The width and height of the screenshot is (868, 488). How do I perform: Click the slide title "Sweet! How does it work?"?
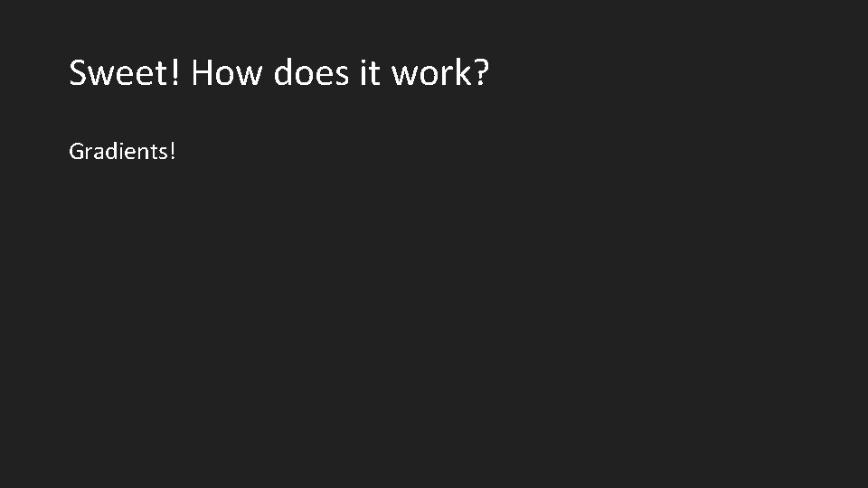point(278,73)
